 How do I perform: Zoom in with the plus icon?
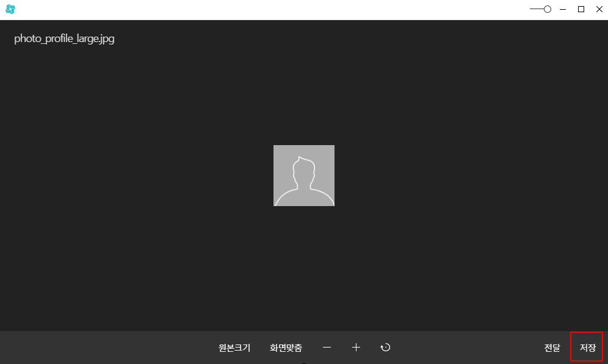tap(356, 348)
